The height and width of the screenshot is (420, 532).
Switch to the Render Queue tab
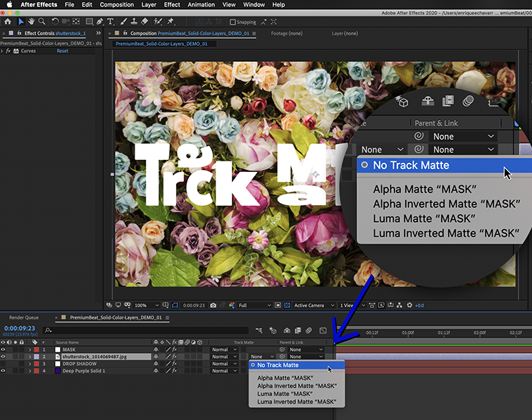click(23, 318)
